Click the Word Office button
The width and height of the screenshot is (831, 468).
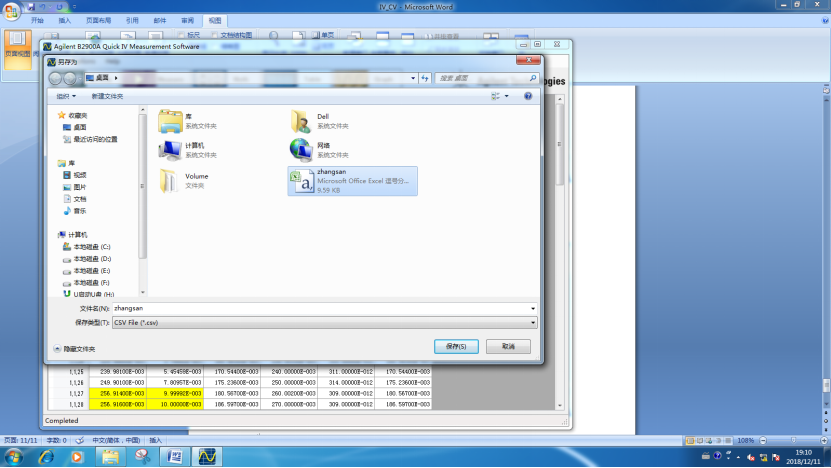point(11,11)
